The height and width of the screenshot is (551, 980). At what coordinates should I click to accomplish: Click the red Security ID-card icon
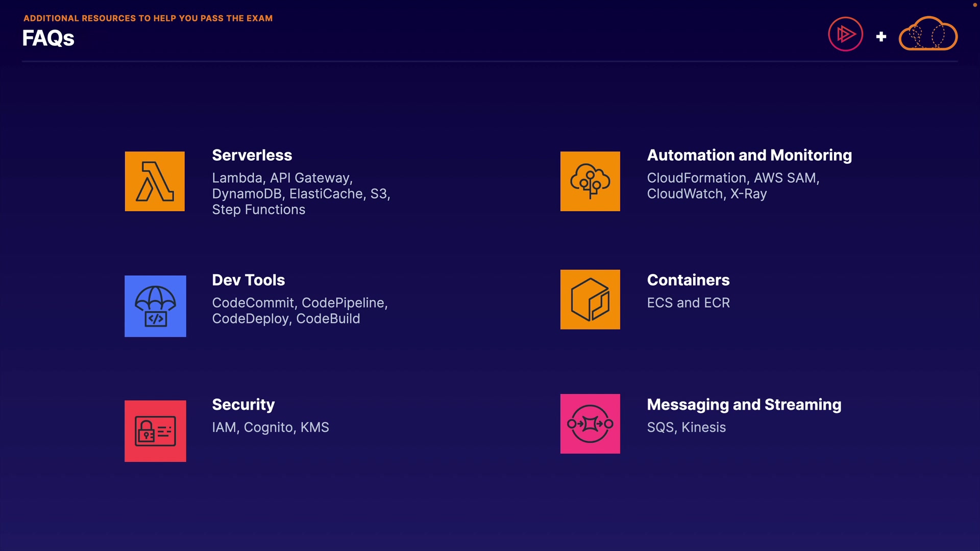pyautogui.click(x=155, y=431)
